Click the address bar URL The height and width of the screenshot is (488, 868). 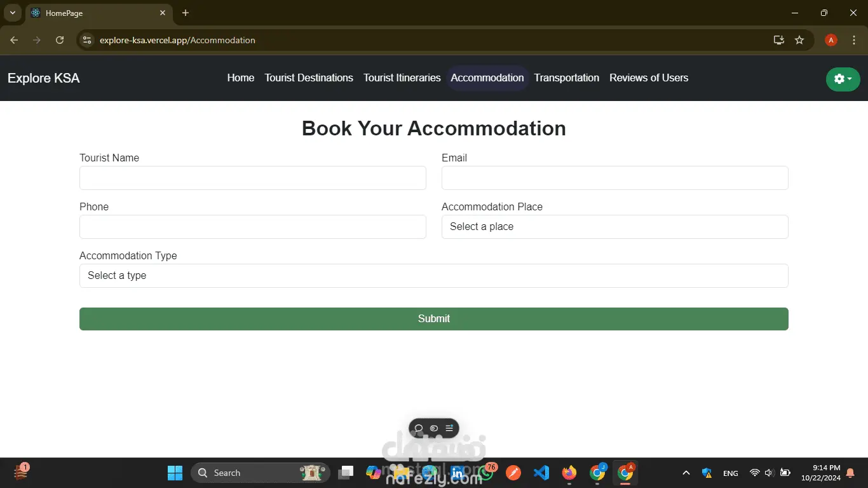[177, 40]
